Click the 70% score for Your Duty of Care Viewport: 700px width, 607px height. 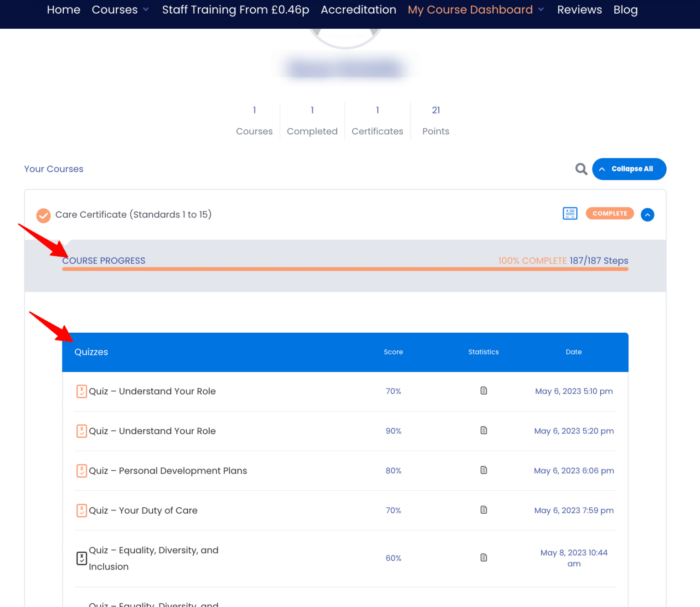coord(393,510)
